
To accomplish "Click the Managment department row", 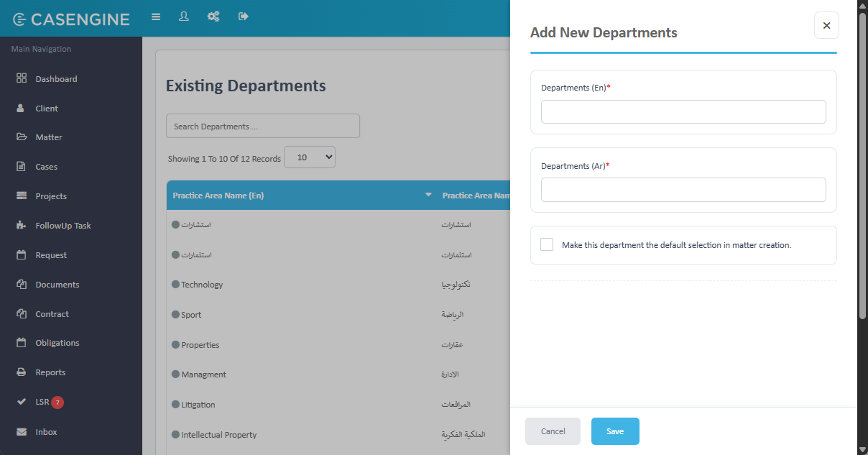I will [x=203, y=374].
